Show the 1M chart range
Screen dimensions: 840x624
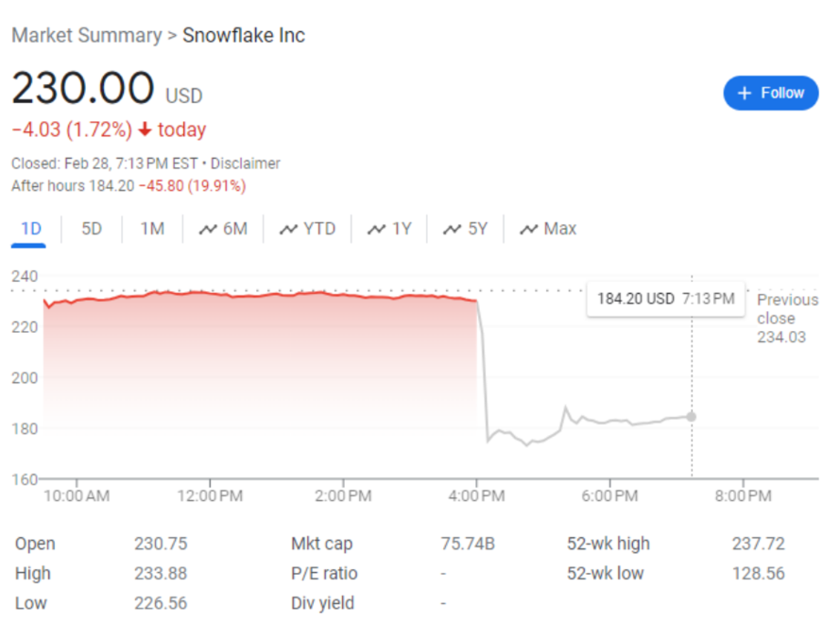(x=152, y=229)
